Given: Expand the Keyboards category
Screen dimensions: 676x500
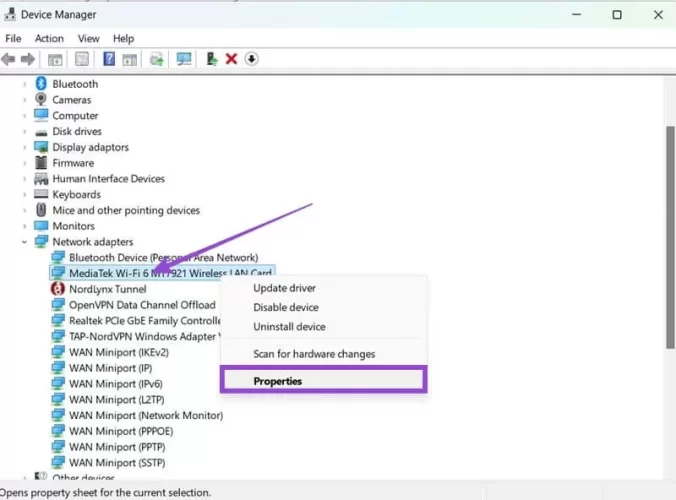Looking at the screenshot, I should [x=24, y=195].
